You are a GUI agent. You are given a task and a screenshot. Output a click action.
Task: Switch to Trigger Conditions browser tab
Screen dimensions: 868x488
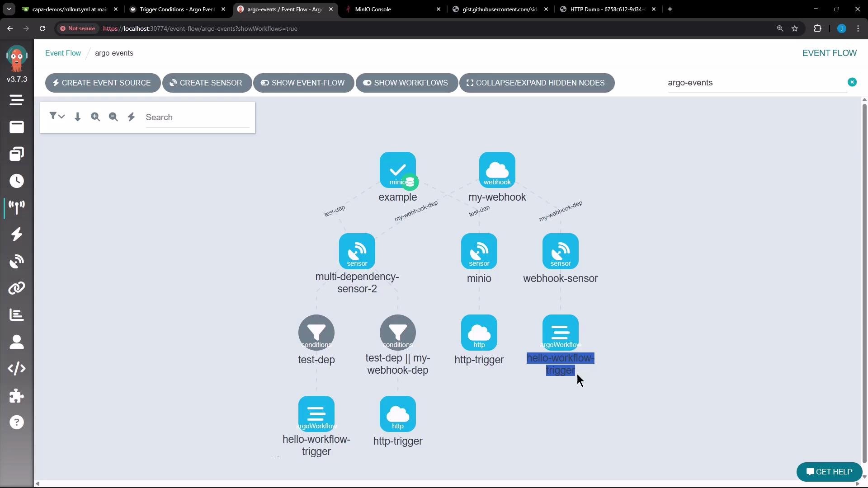(x=176, y=9)
